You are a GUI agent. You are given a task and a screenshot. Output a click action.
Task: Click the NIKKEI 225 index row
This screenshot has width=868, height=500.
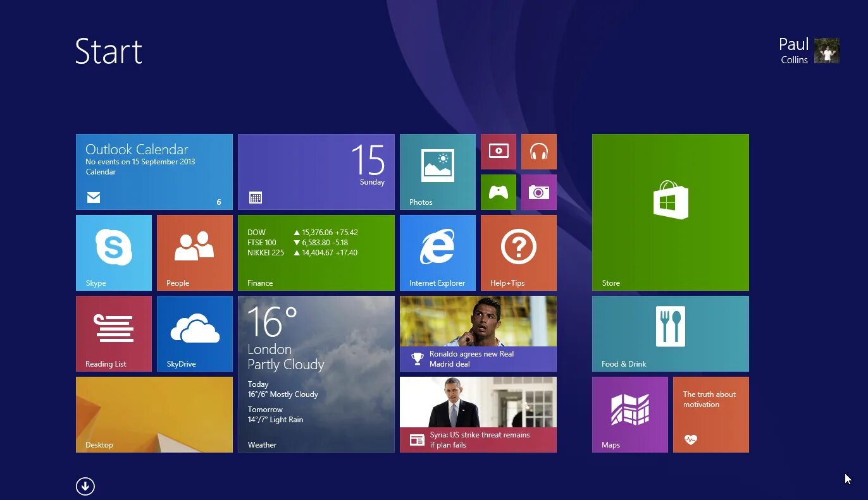click(302, 253)
